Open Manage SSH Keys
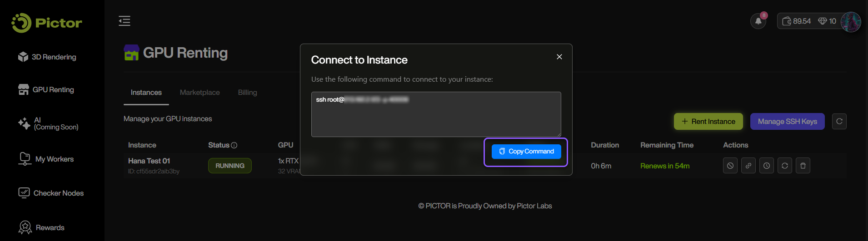This screenshot has width=868, height=241. 787,121
